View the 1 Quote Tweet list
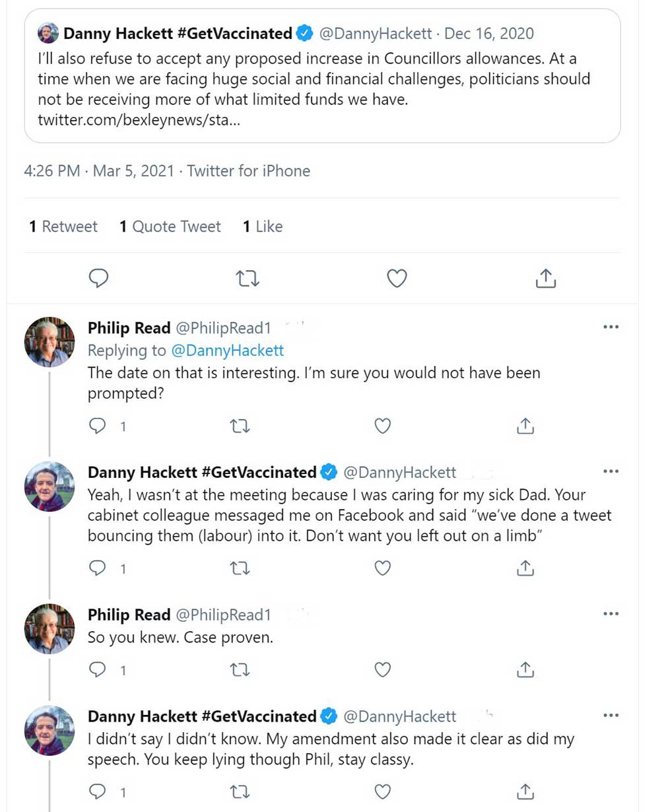660x812 pixels. point(170,226)
